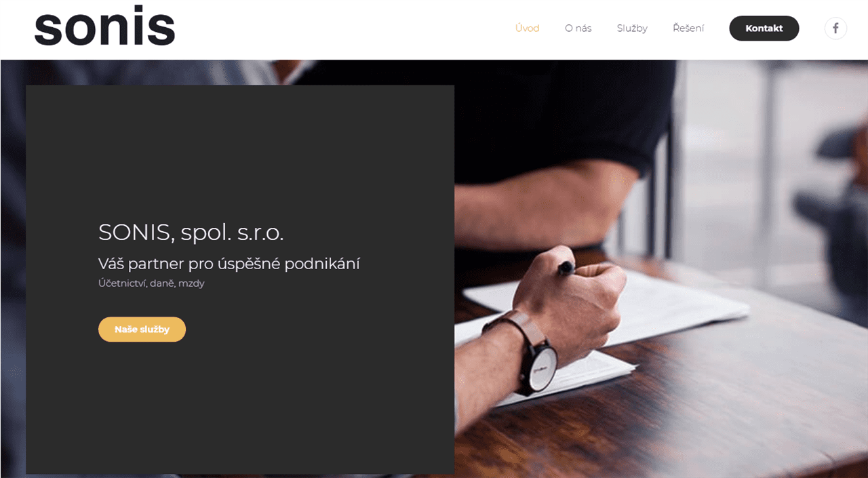
Task: Click the heading SONIS, spol. s.r.o.
Action: (x=191, y=233)
